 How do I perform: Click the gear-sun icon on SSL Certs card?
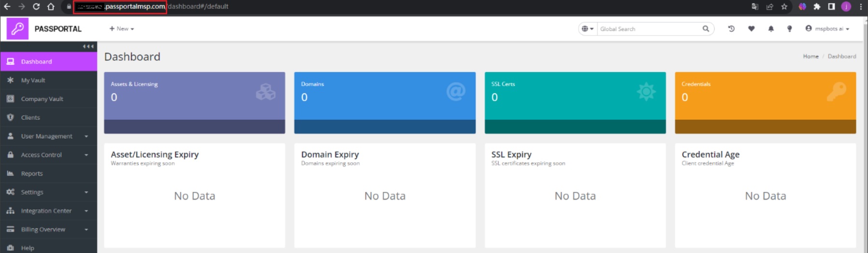click(646, 91)
